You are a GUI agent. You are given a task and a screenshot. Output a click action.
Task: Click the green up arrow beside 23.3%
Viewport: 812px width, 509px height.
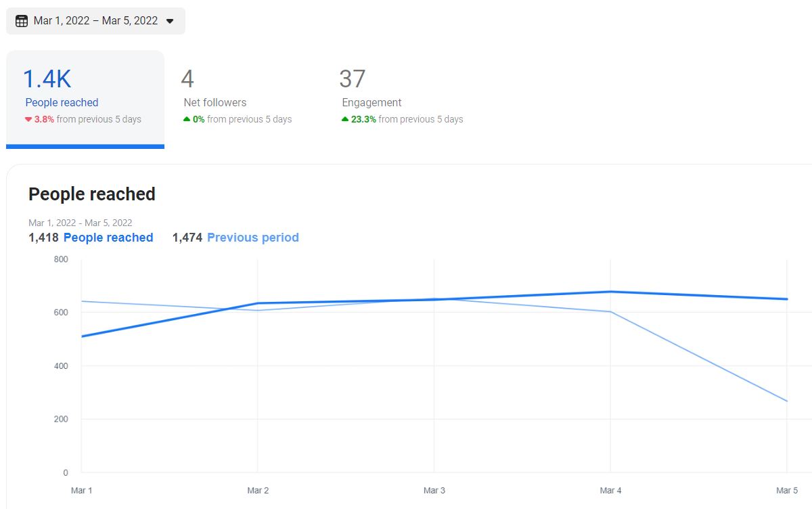pos(345,119)
